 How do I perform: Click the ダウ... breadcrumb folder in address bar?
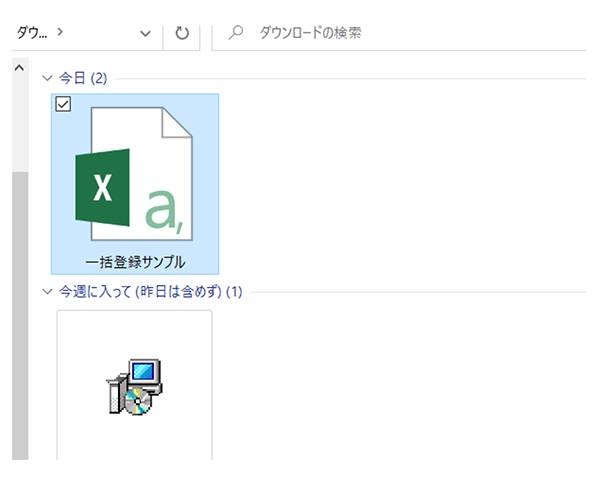click(x=30, y=33)
